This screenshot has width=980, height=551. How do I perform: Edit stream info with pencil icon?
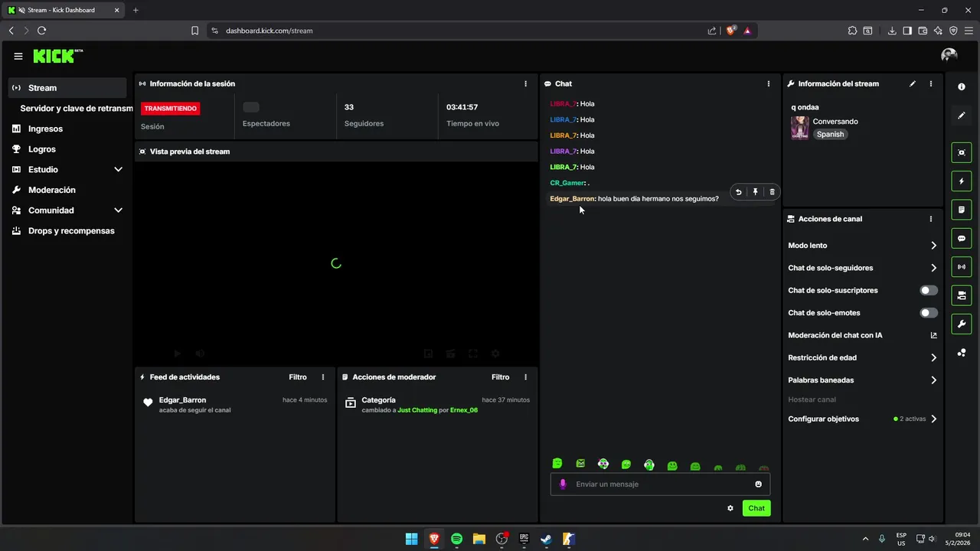pos(913,83)
